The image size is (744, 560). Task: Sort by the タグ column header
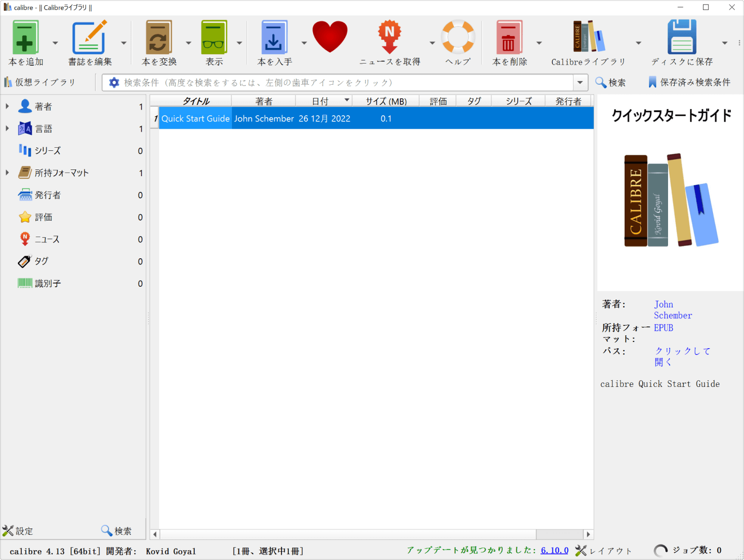[474, 101]
